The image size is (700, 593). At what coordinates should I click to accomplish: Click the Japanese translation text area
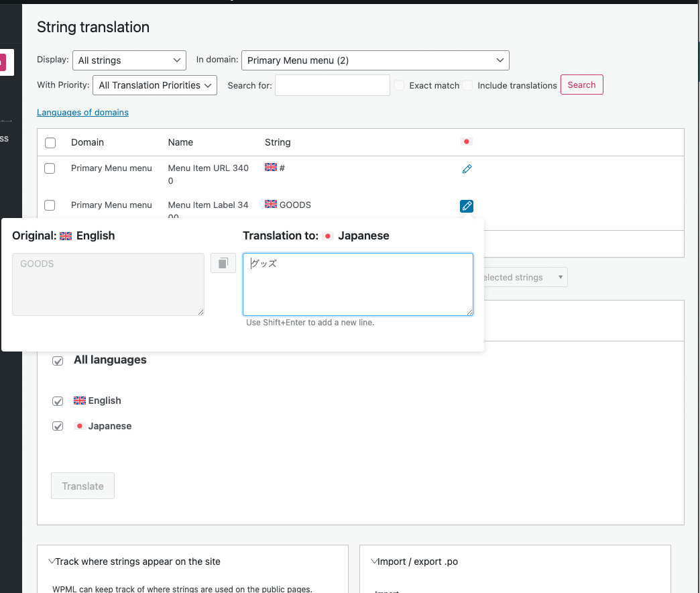pyautogui.click(x=357, y=284)
